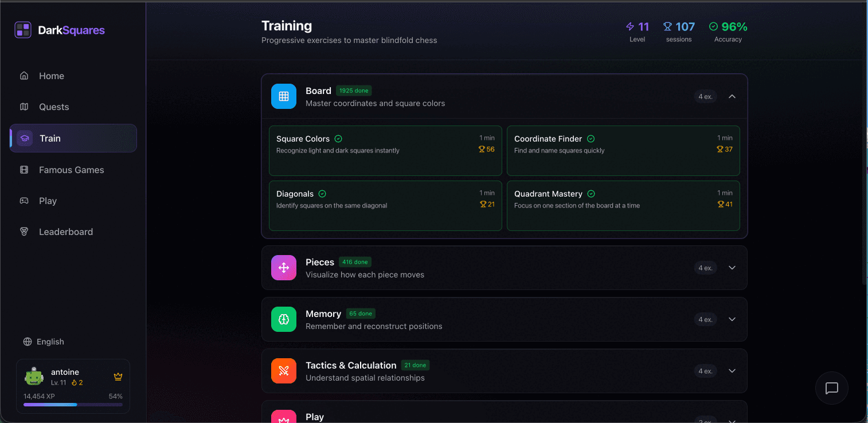
Task: Click the Diagonals completion checkmark
Action: [x=322, y=193]
